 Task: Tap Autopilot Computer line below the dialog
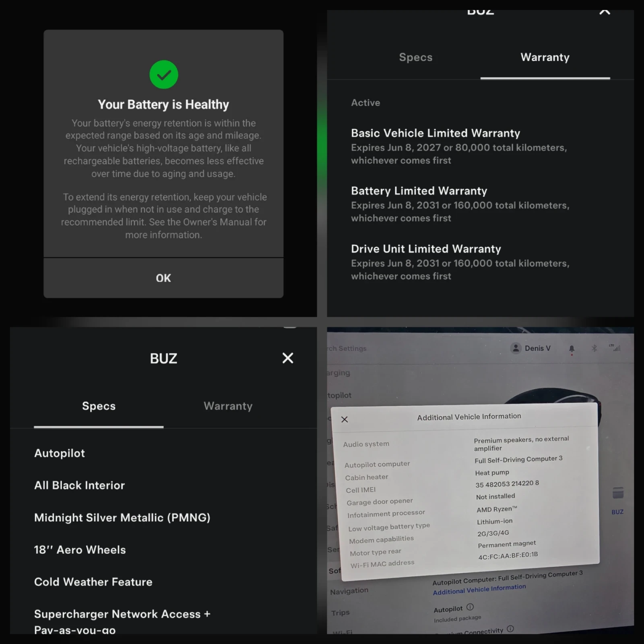coord(507,578)
